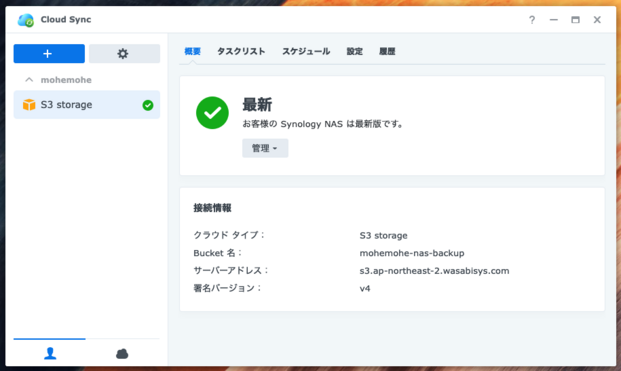Click the large green up-to-date checkmark
Viewport: 621px width, 371px height.
pyautogui.click(x=212, y=113)
